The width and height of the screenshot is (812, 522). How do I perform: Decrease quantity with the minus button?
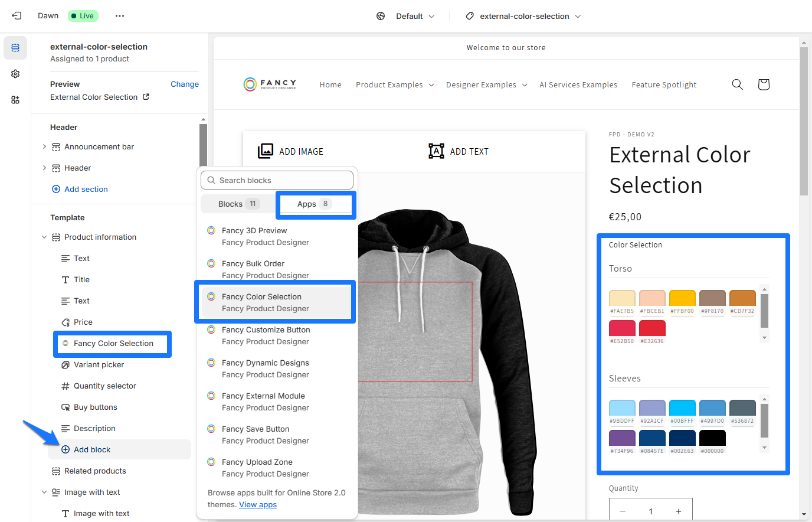(623, 511)
